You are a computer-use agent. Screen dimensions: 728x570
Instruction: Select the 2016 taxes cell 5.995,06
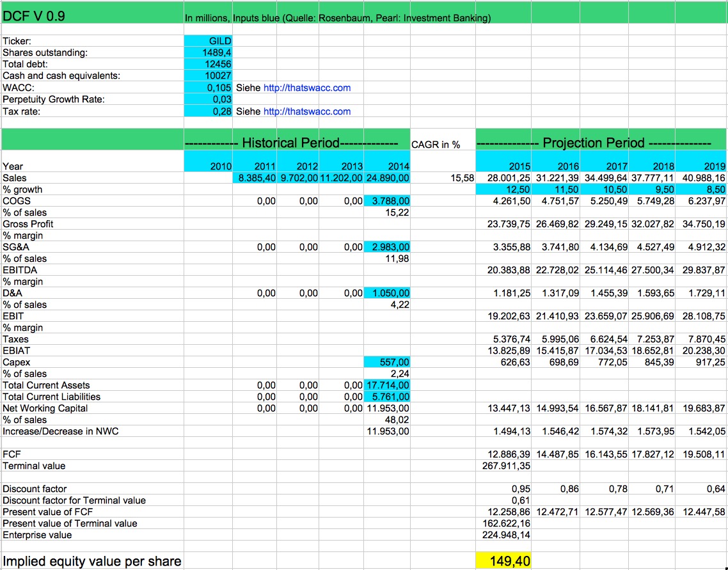click(x=556, y=339)
